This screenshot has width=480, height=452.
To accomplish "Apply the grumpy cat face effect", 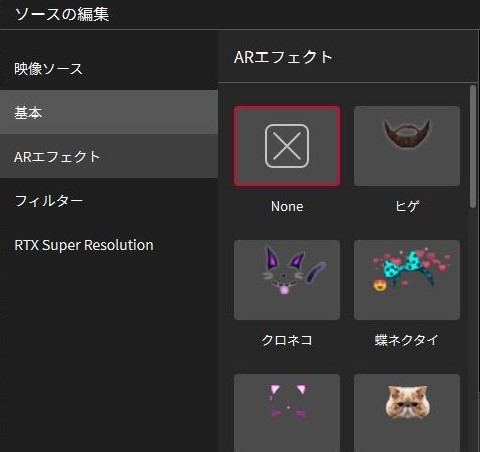I will coord(407,413).
